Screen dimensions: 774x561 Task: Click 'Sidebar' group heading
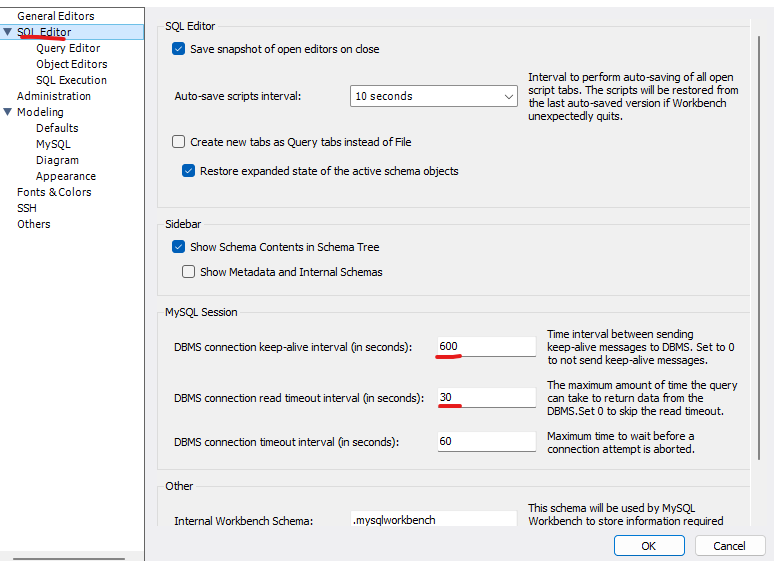(x=183, y=224)
